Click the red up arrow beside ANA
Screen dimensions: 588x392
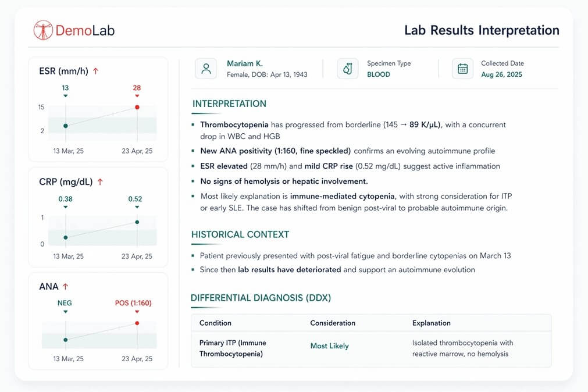tap(66, 287)
